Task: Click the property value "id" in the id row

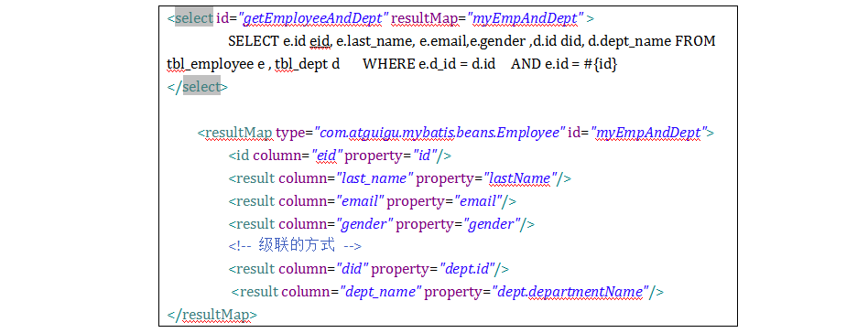Action: tap(425, 156)
